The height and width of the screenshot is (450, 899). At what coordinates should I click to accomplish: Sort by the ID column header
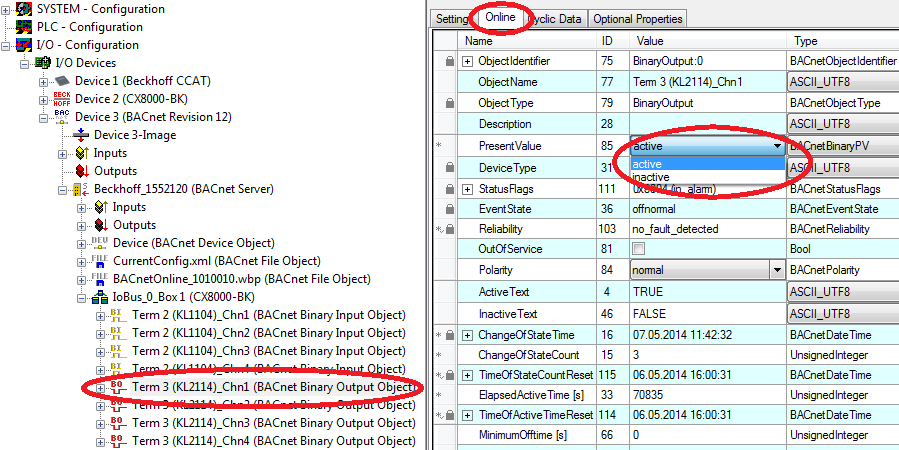point(612,41)
